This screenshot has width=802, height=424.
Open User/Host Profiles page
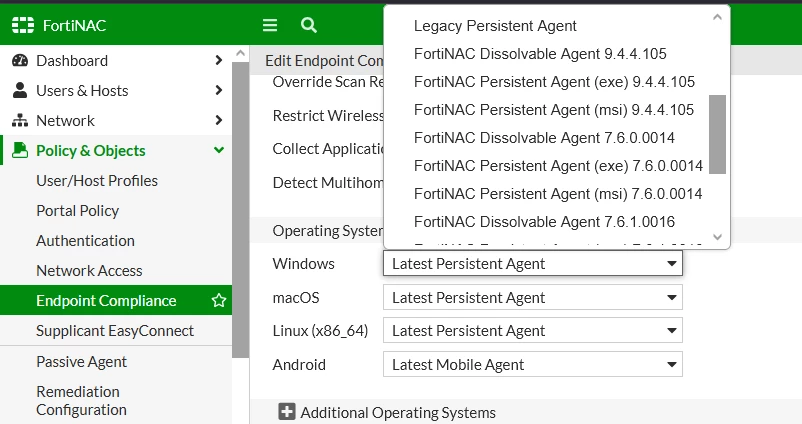[x=97, y=181]
